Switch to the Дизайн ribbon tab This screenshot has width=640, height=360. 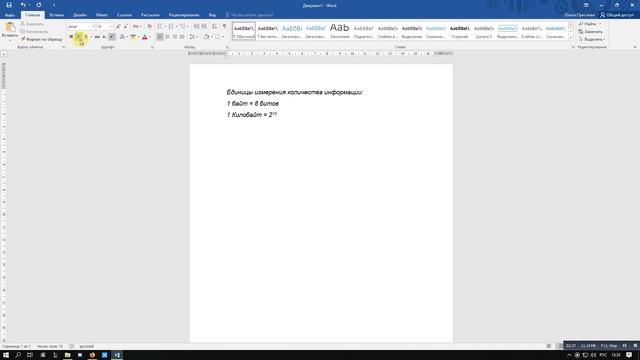pos(80,15)
